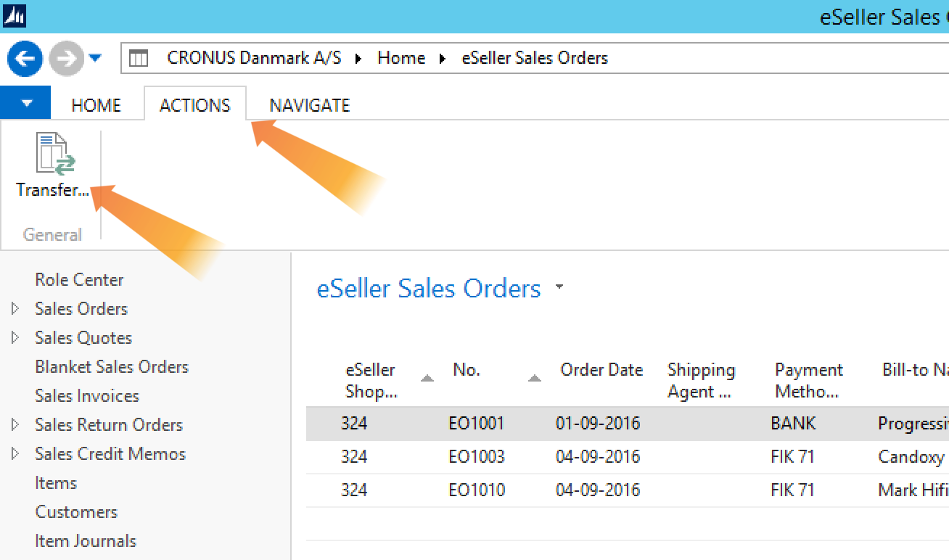Click the address bar table icon
Screen dimensions: 949x560
point(139,58)
